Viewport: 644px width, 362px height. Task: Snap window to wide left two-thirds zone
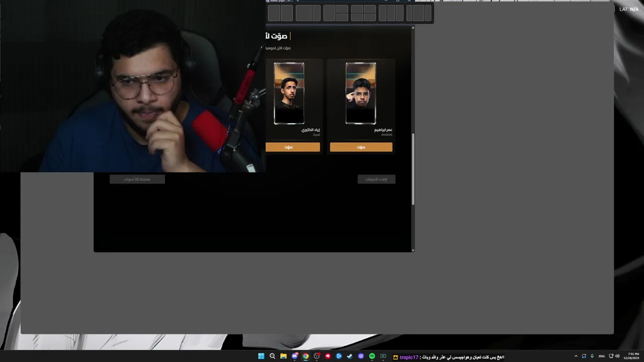pyautogui.click(x=303, y=13)
